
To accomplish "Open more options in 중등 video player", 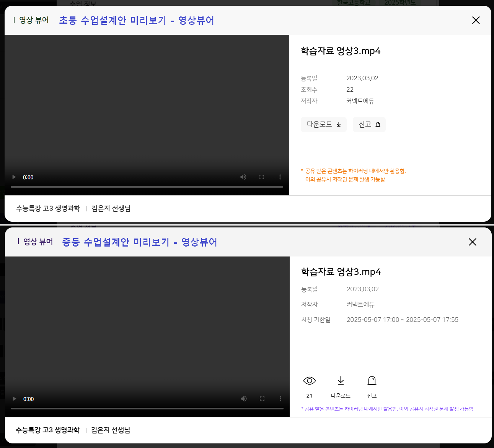I will click(x=280, y=399).
